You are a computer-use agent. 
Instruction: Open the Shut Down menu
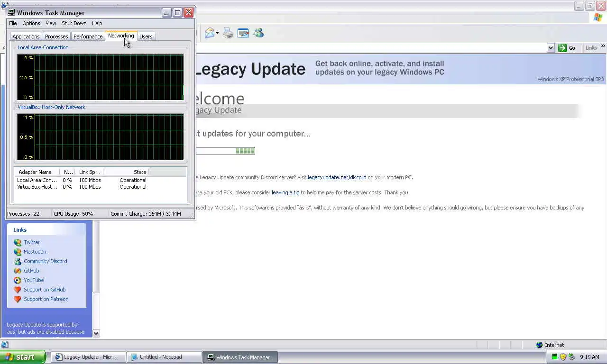click(x=74, y=23)
